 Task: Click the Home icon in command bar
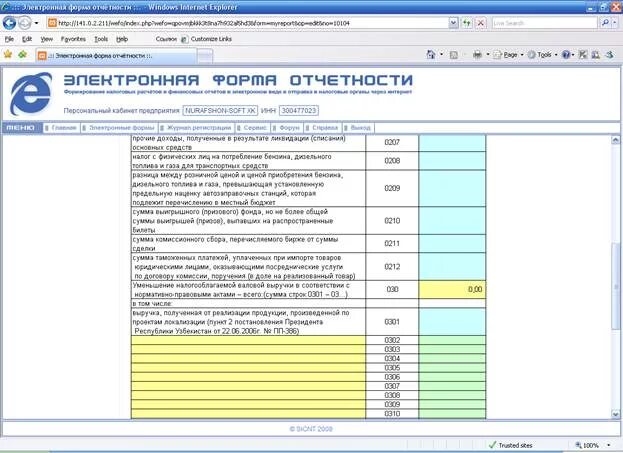[431, 55]
